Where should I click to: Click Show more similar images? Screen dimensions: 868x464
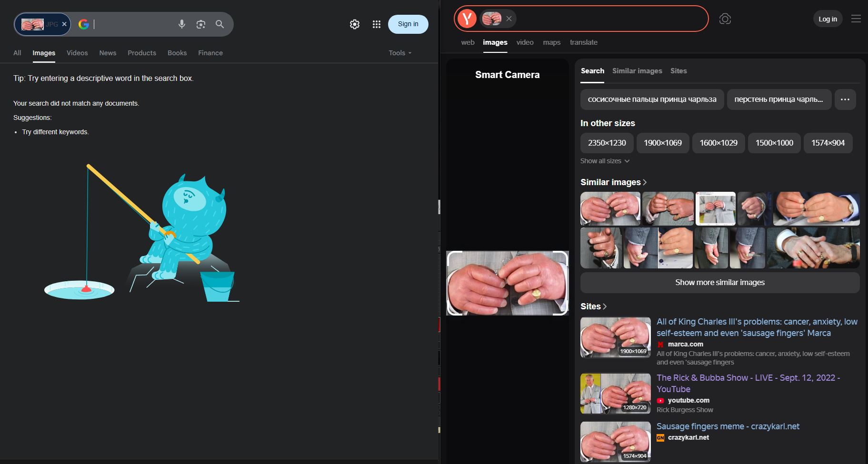(x=720, y=283)
